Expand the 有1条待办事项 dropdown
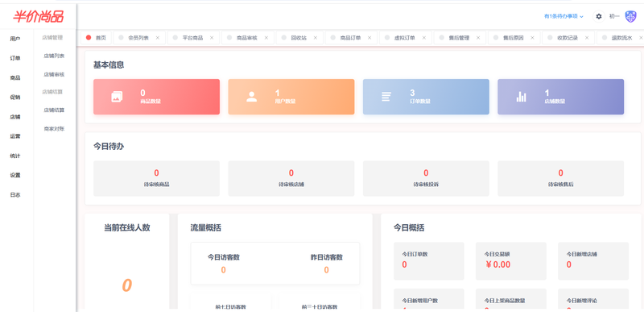 tap(563, 16)
